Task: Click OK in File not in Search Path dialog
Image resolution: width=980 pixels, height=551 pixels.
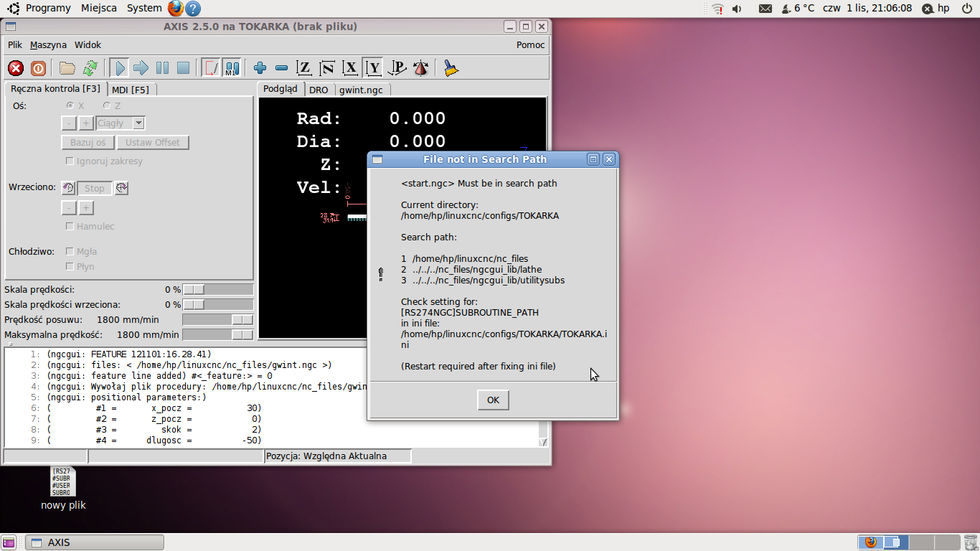Action: 493,400
